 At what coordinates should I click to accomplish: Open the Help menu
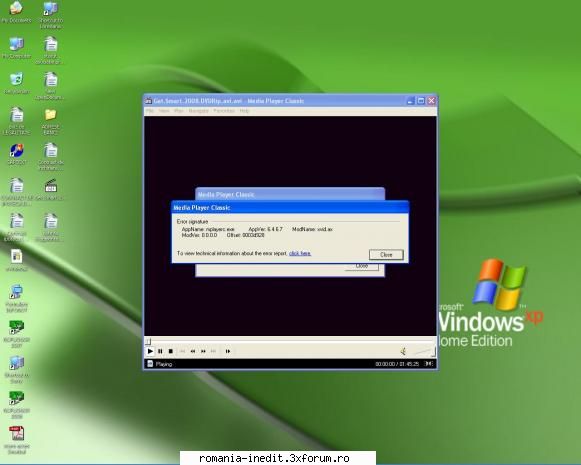[244, 111]
